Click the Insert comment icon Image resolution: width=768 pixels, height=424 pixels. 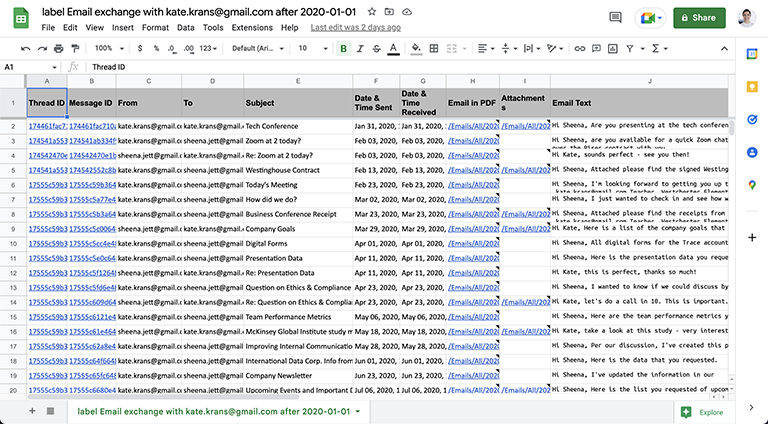click(596, 48)
